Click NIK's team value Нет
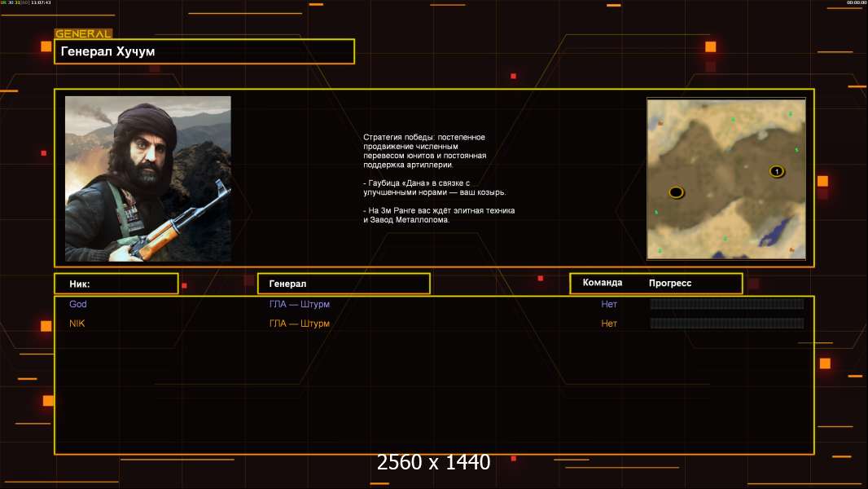 click(x=609, y=324)
